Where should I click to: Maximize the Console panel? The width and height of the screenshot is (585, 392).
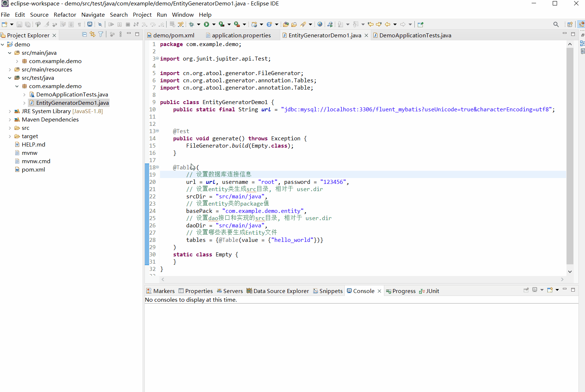pyautogui.click(x=573, y=289)
